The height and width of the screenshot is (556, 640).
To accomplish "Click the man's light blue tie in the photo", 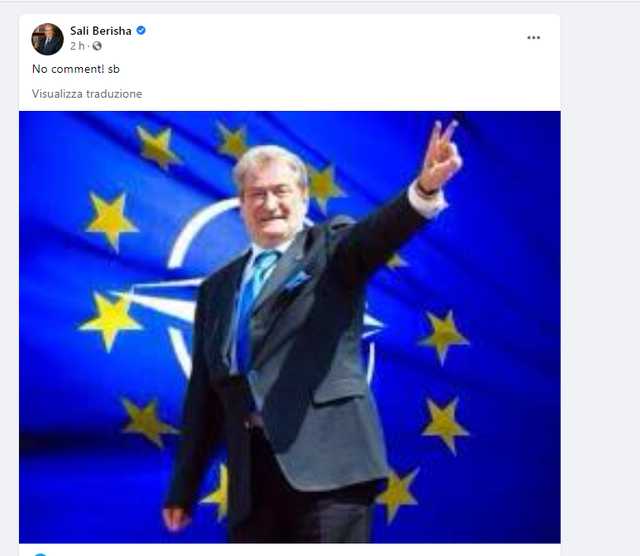I will (253, 302).
